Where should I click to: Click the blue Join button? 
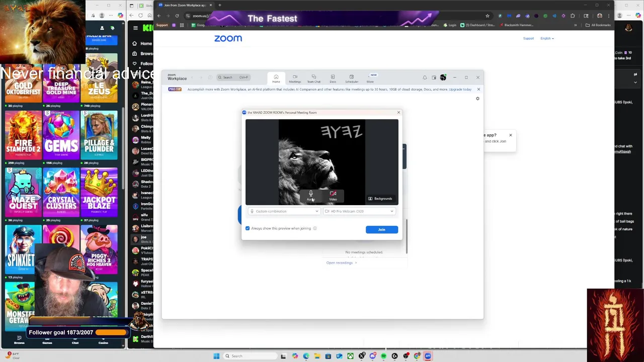point(382,229)
